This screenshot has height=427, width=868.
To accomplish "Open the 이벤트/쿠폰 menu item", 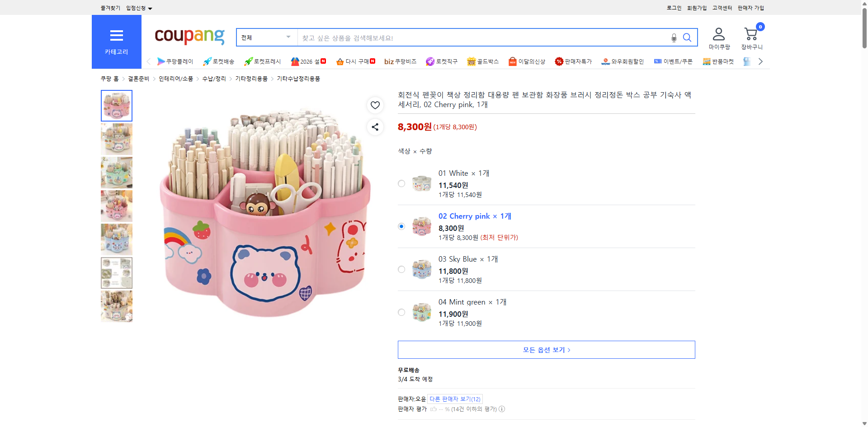I will tap(678, 61).
